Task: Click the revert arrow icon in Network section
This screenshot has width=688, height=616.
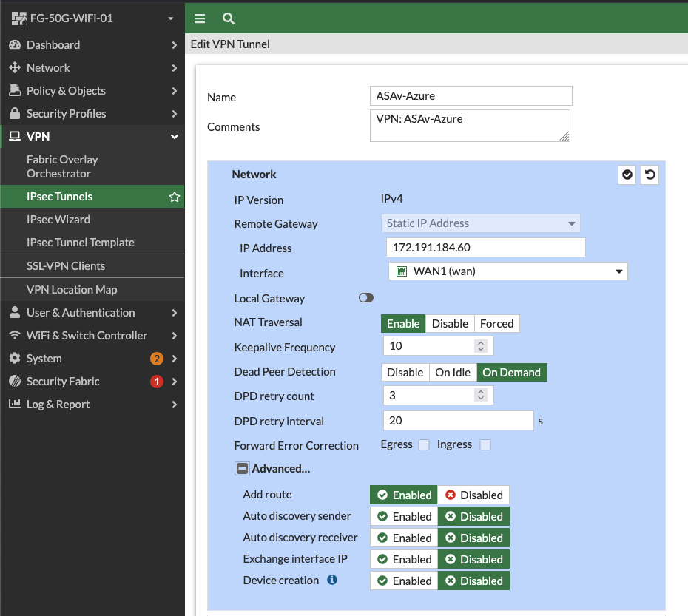Action: (x=650, y=175)
